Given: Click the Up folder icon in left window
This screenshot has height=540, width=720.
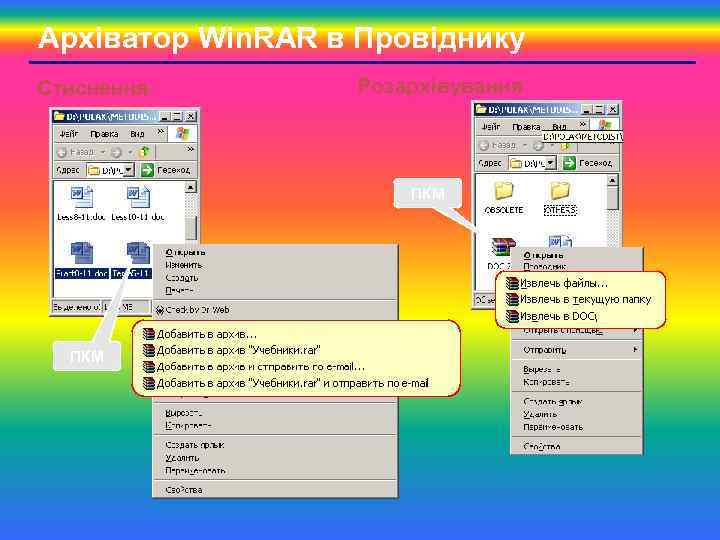Looking at the screenshot, I should 145,152.
